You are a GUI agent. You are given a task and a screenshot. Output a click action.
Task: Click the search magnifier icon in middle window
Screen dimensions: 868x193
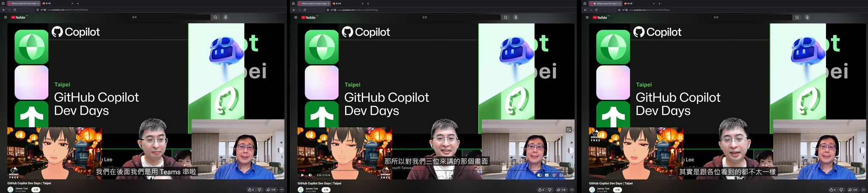[506, 17]
